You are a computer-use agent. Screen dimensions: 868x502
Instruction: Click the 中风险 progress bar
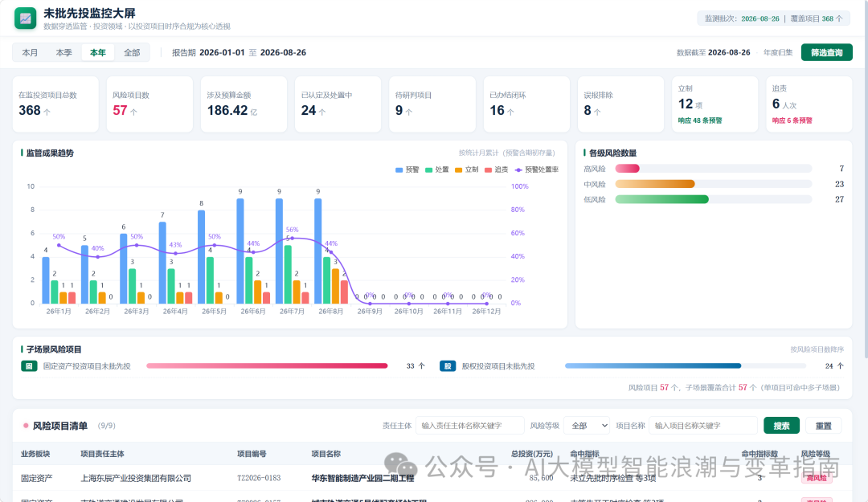714,184
